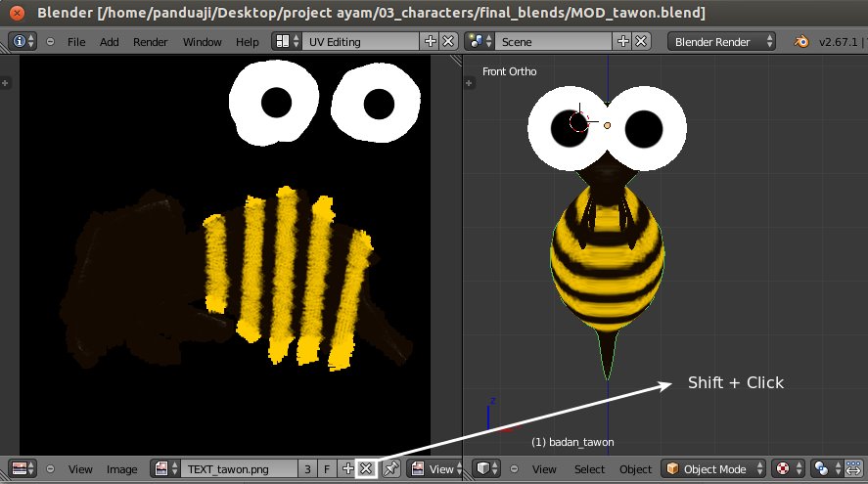Click the image user count 3
The image size is (868, 484).
307,469
